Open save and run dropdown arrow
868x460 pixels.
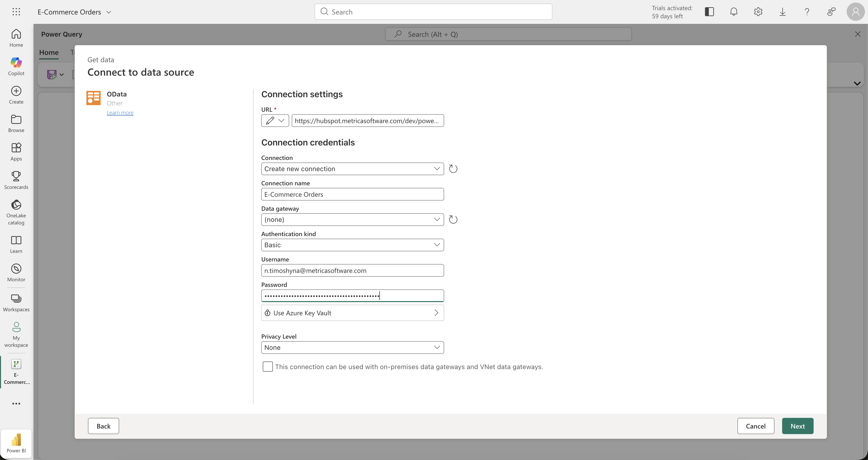pos(62,74)
